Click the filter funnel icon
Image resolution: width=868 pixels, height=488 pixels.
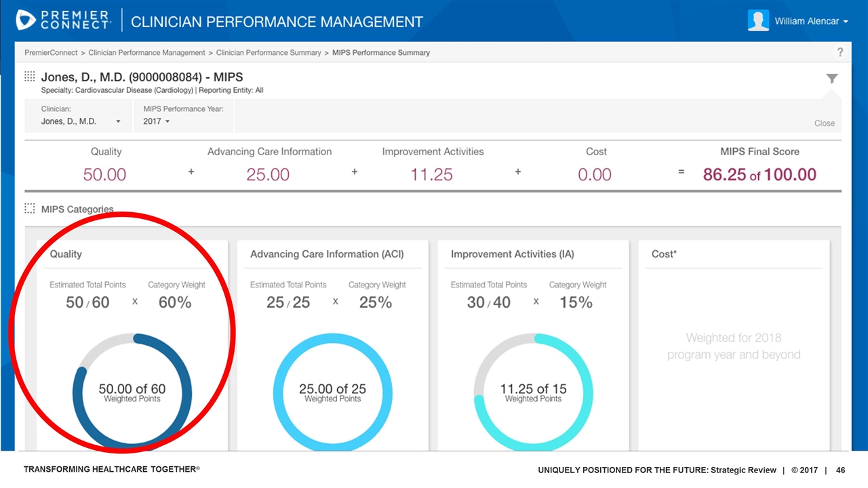point(832,79)
